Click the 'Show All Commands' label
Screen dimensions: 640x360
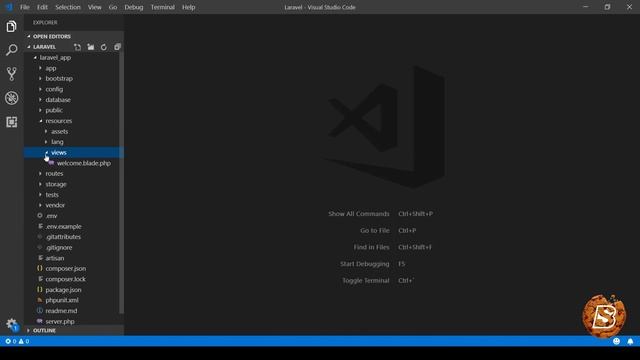point(359,214)
